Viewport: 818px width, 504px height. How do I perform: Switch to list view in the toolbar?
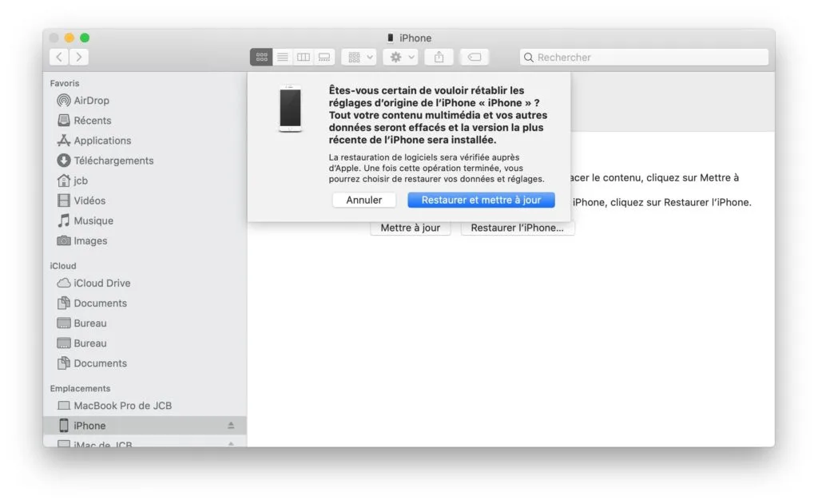click(283, 56)
